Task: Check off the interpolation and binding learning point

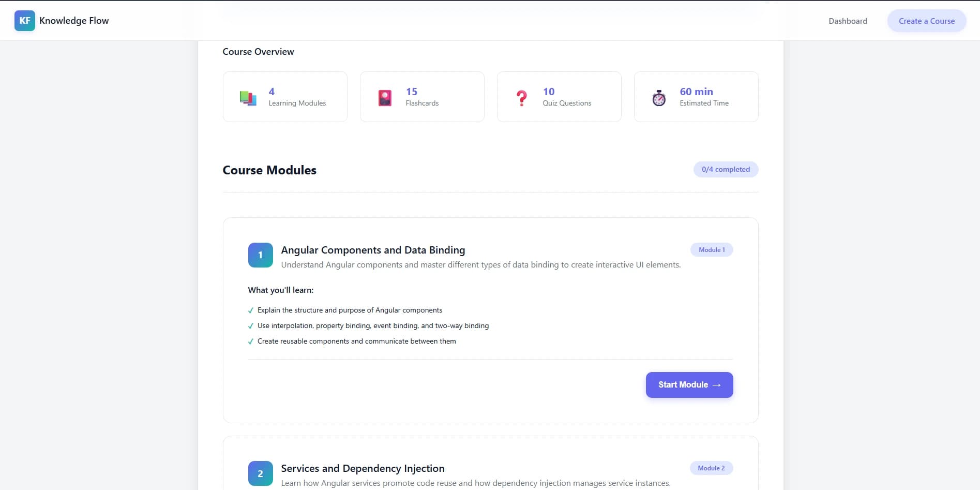Action: click(x=250, y=326)
